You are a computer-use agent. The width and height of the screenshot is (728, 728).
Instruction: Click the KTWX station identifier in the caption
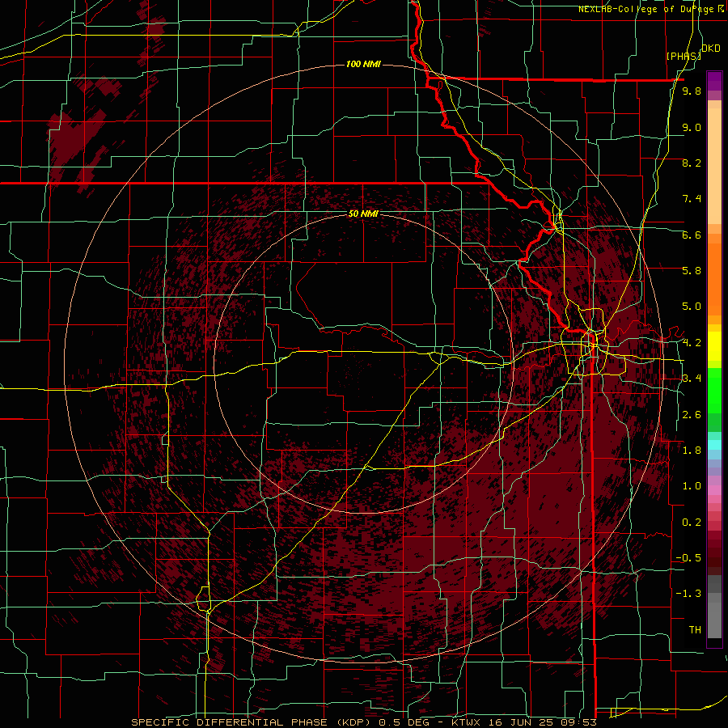coord(464,722)
